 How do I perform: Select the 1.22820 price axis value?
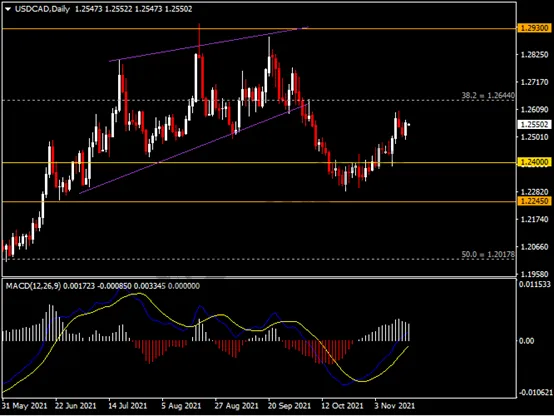coord(535,192)
